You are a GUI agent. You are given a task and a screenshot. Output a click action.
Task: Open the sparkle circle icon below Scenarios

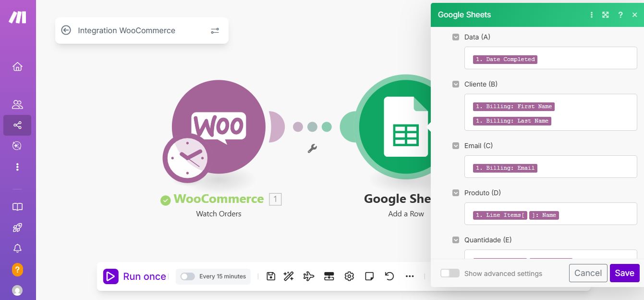click(17, 146)
